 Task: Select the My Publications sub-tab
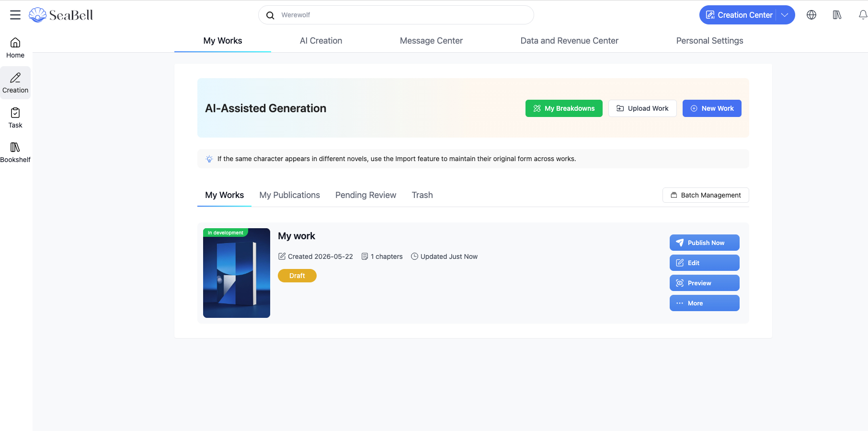tap(290, 195)
